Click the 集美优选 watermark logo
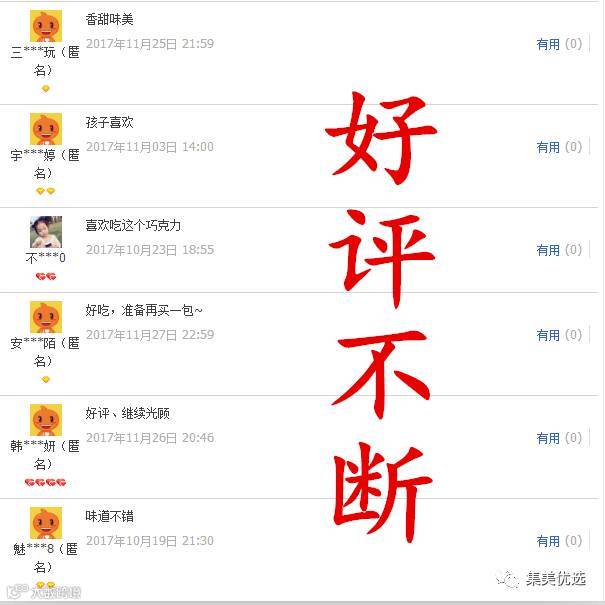605x605 pixels. point(541,579)
